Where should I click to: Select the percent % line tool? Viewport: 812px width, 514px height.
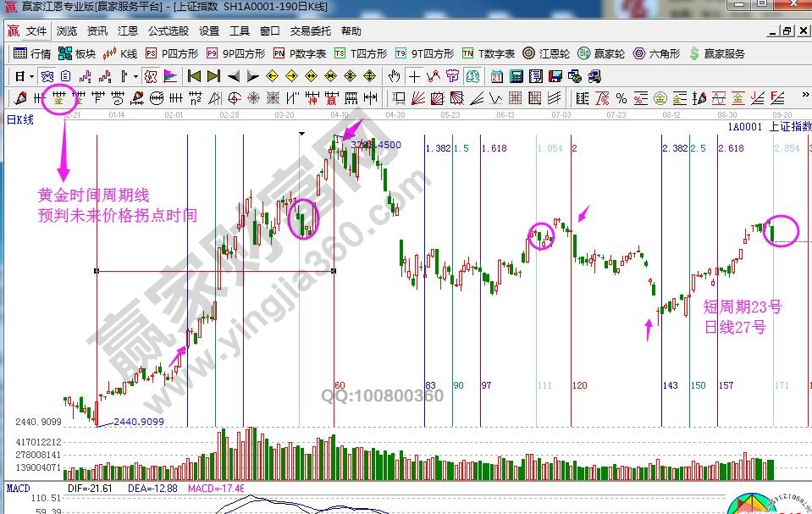coord(621,97)
